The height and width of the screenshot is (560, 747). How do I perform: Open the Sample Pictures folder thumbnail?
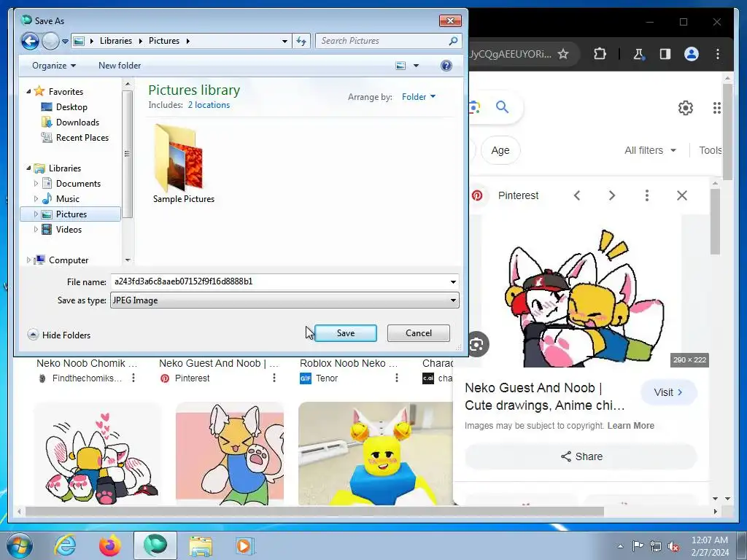[x=183, y=164]
